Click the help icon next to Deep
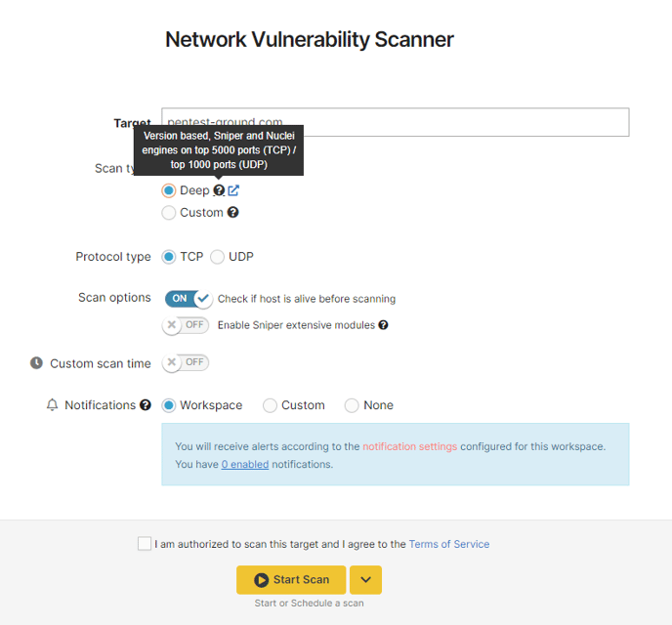Image resolution: width=672 pixels, height=625 pixels. point(219,190)
